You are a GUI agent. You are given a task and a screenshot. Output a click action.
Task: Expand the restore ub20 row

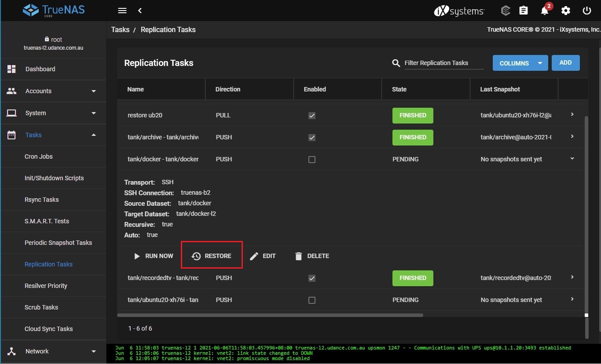click(572, 114)
